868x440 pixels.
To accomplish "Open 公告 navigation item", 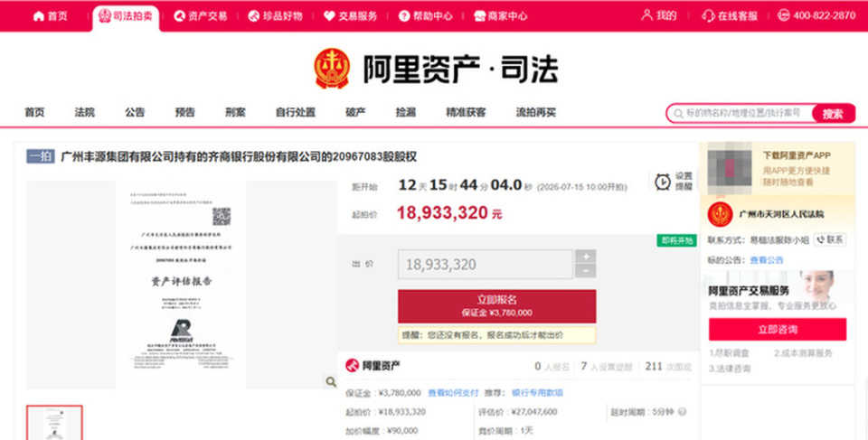I will point(135,112).
